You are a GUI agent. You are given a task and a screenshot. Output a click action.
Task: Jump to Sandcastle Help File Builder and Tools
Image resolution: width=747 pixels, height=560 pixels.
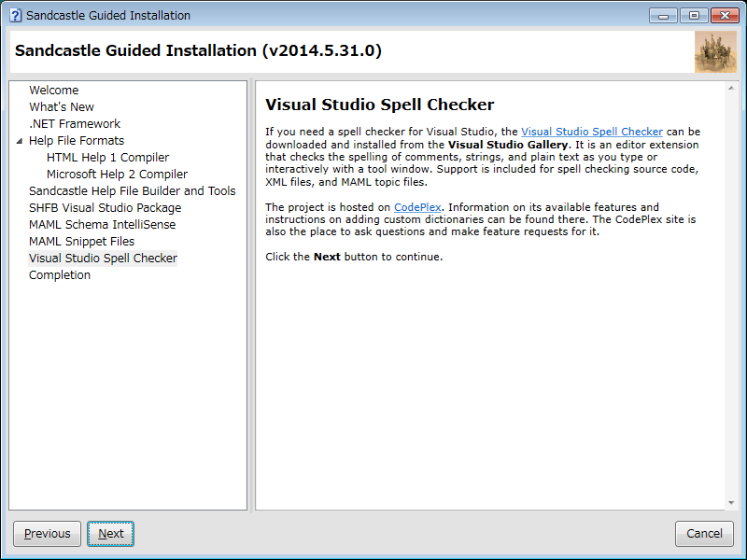tap(133, 191)
